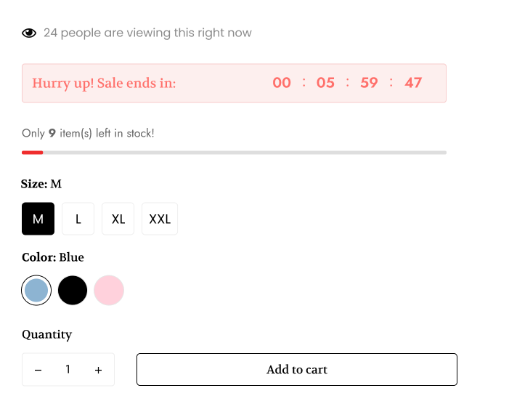The image size is (509, 420).
Task: Click the countdown minutes value 59
Action: [x=369, y=83]
